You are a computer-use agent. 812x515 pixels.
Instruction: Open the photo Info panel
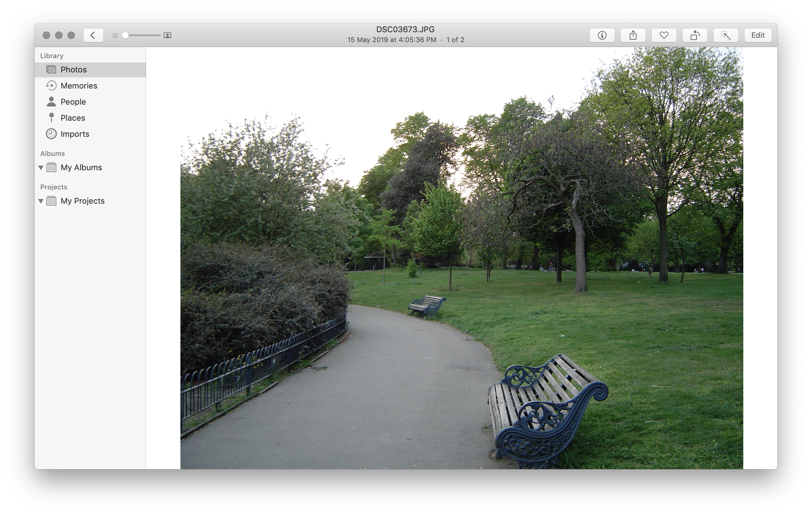(x=602, y=35)
